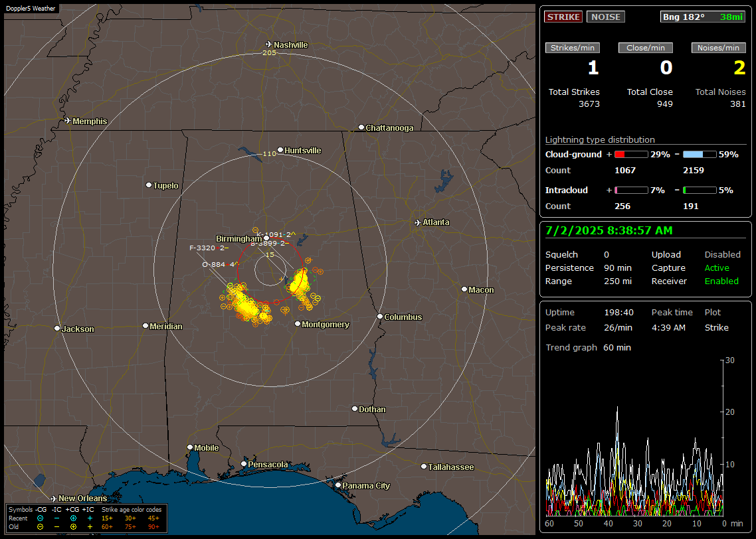
Task: Click the Noises/min header button
Action: 718,48
